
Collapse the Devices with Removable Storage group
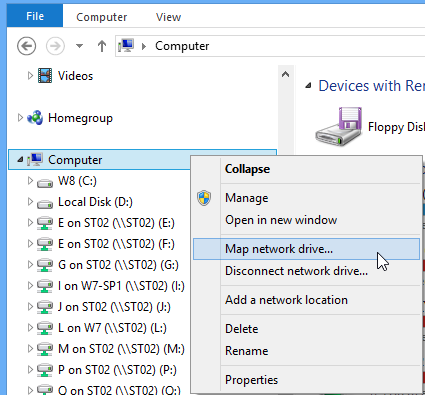coord(309,86)
